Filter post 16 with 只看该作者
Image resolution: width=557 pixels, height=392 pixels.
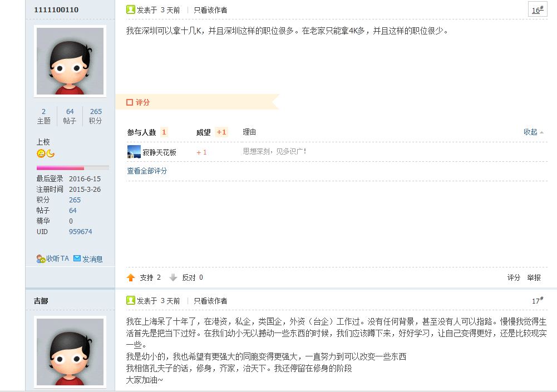click(x=210, y=11)
